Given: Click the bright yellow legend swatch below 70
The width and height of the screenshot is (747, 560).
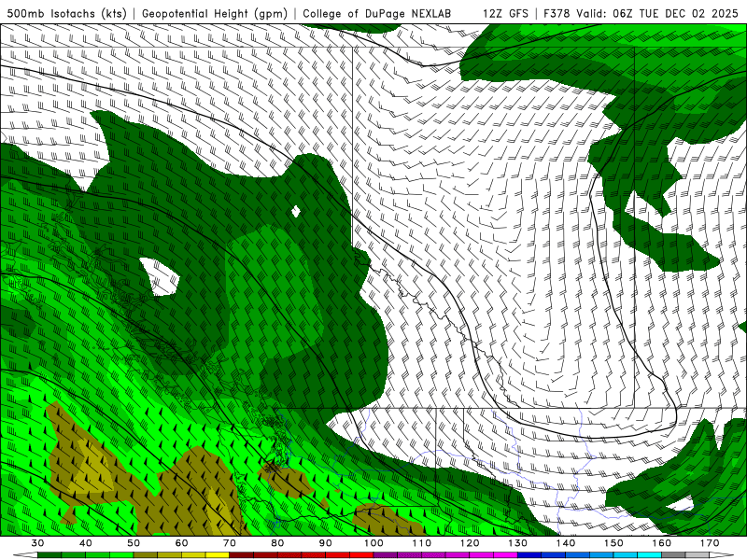Looking at the screenshot, I should click(218, 554).
